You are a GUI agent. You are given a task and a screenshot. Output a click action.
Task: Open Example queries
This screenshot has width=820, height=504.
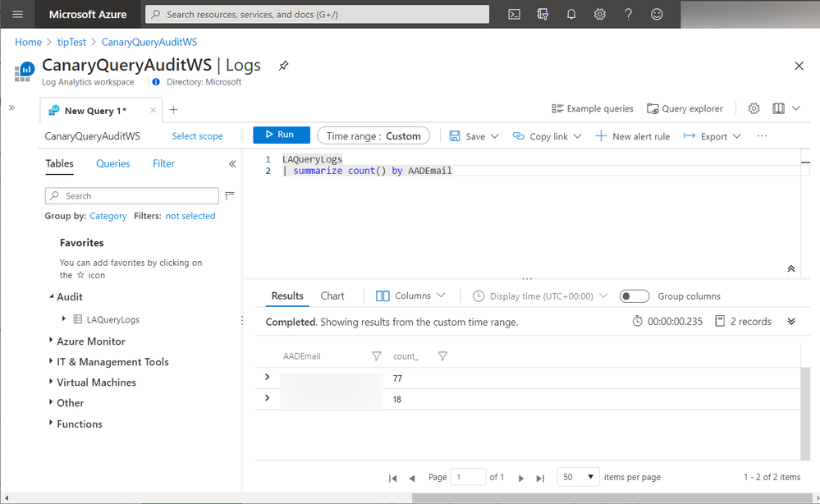tap(593, 108)
